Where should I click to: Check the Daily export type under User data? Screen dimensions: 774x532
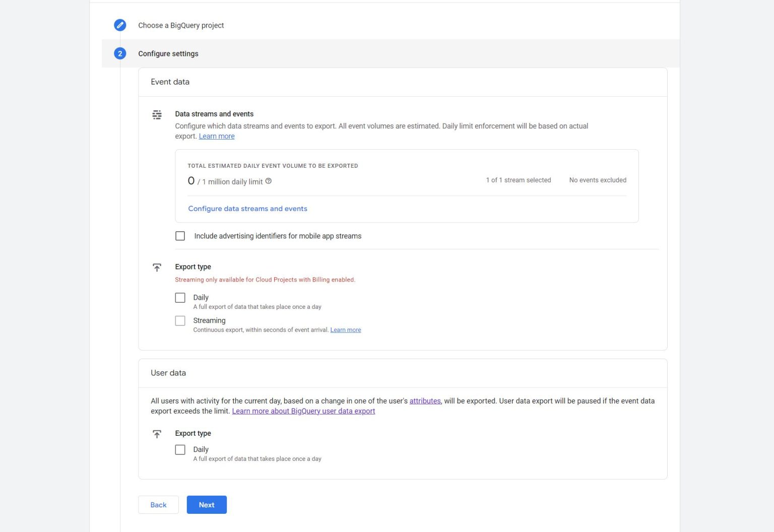tap(180, 449)
